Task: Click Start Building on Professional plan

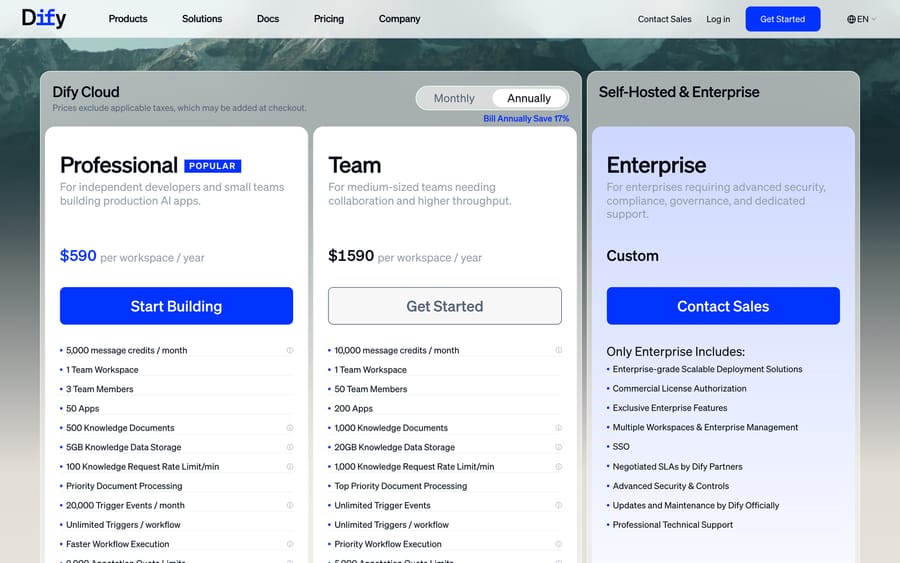Action: 176,306
